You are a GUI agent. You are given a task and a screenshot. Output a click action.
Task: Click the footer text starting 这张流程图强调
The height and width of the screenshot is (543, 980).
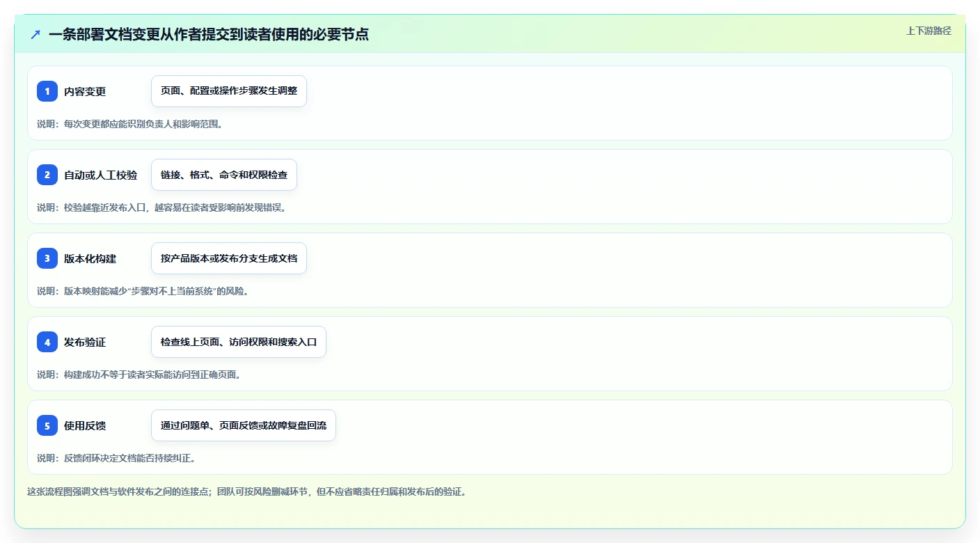click(246, 491)
